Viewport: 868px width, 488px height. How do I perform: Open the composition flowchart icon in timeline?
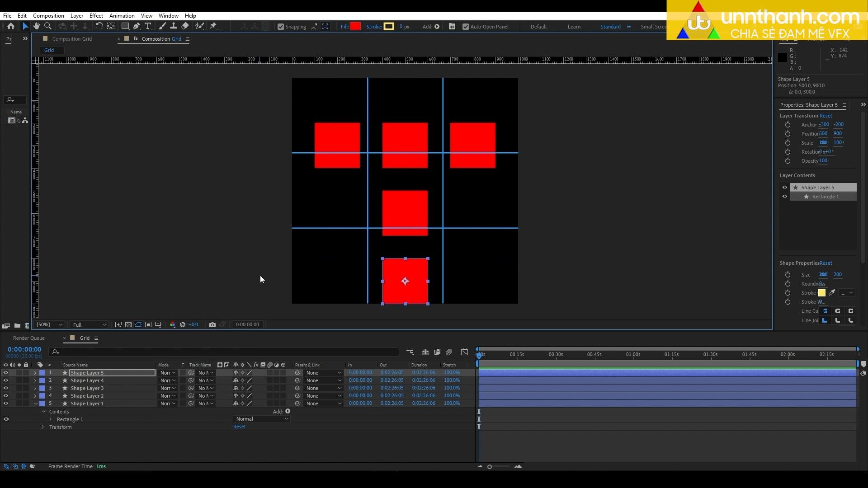410,352
